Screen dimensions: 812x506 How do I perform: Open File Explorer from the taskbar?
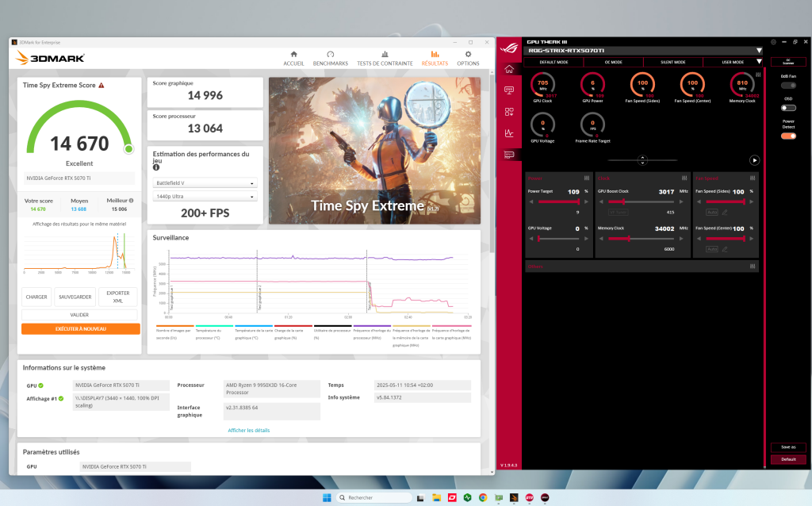(x=436, y=498)
